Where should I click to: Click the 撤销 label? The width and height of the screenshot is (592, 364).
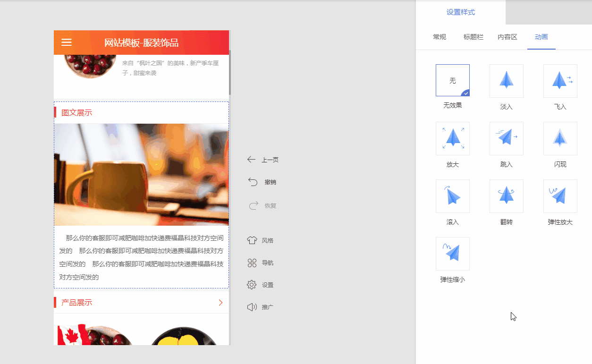click(x=271, y=182)
